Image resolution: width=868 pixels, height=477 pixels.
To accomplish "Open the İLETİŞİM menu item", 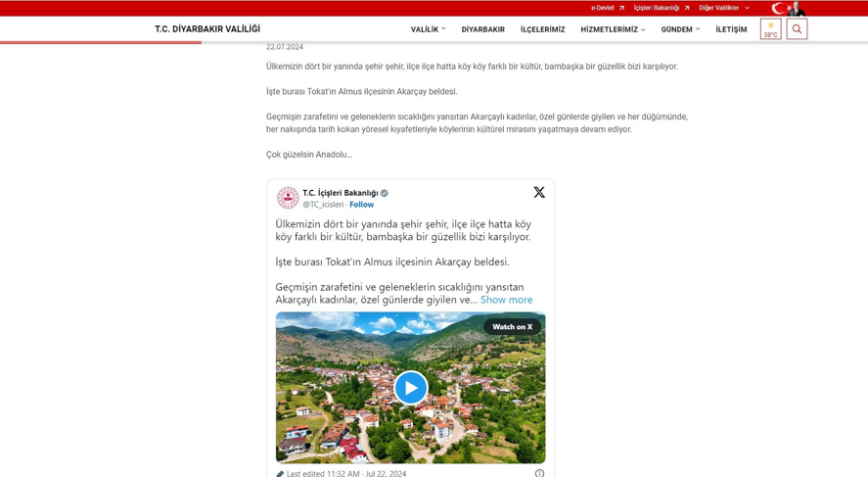I will (x=731, y=29).
